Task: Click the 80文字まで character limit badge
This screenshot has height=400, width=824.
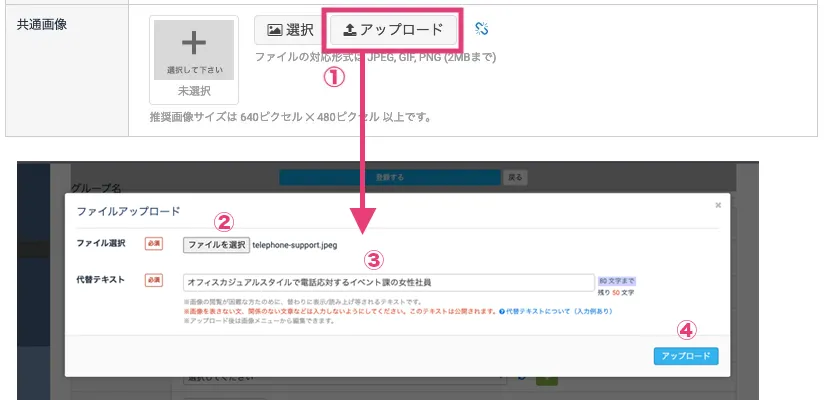Action: 616,281
